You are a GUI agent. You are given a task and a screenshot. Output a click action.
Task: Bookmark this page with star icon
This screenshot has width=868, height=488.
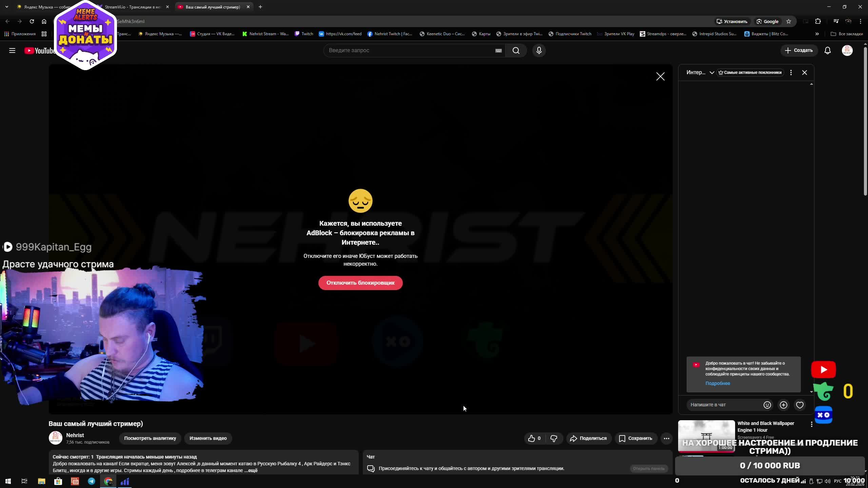(x=789, y=21)
